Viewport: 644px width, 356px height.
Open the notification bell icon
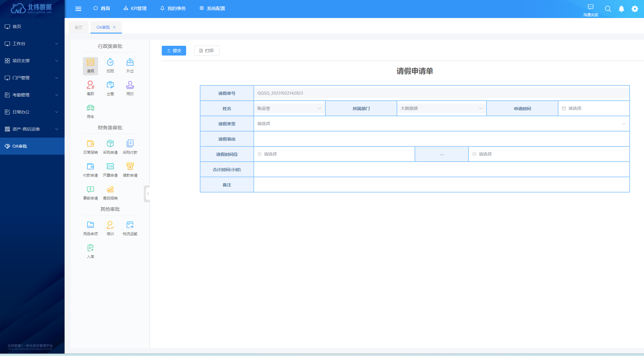pos(621,9)
